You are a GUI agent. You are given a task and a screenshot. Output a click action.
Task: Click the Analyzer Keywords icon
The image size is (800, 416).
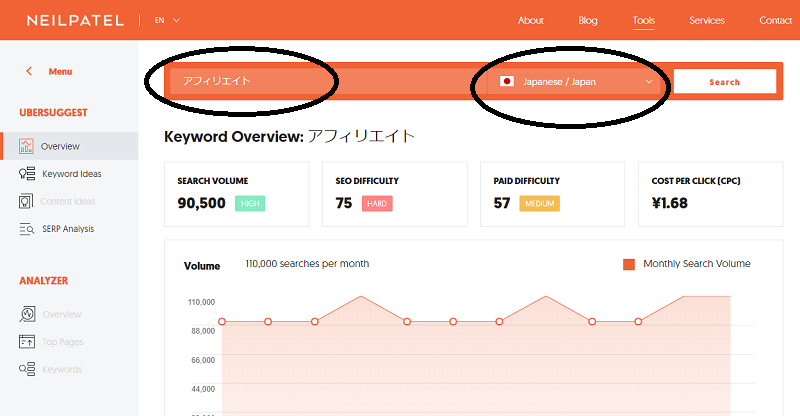[x=27, y=369]
